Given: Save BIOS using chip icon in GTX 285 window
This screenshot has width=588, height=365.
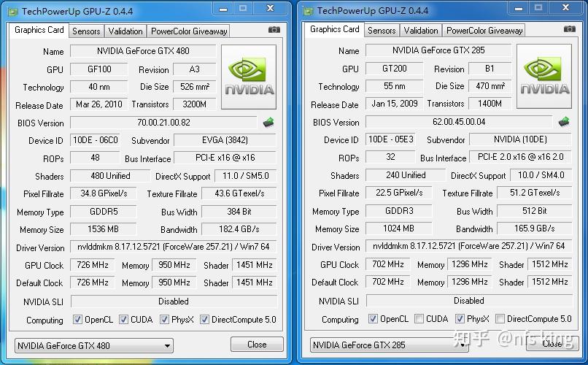Looking at the screenshot, I should click(x=564, y=121).
